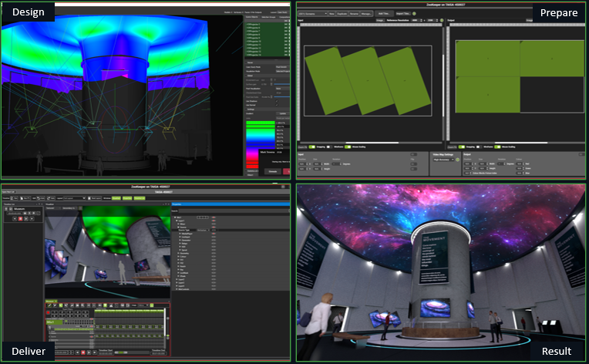Viewport: 589px width, 364px height.
Task: Click the Reference Resolution width field
Action: click(x=416, y=20)
